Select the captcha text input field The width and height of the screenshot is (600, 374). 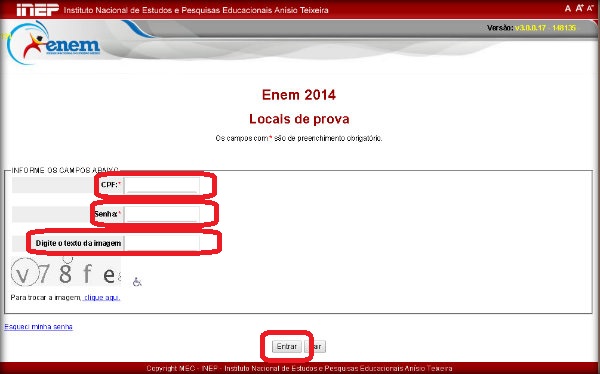(161, 243)
